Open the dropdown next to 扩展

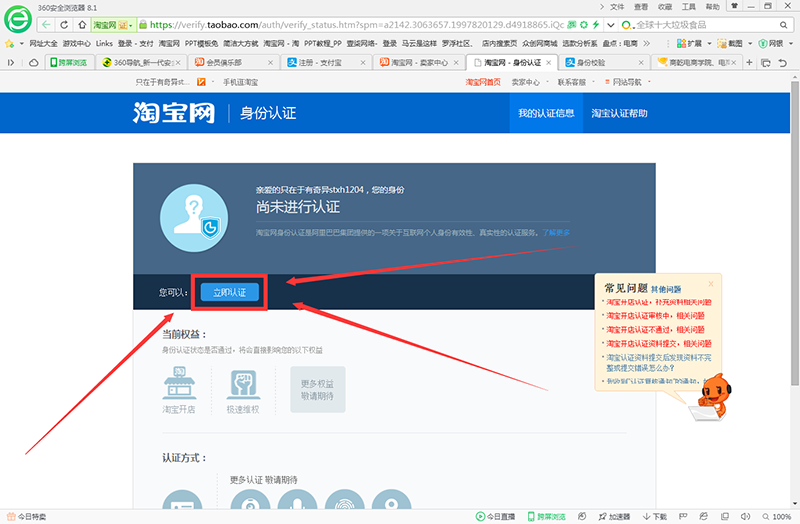(709, 43)
